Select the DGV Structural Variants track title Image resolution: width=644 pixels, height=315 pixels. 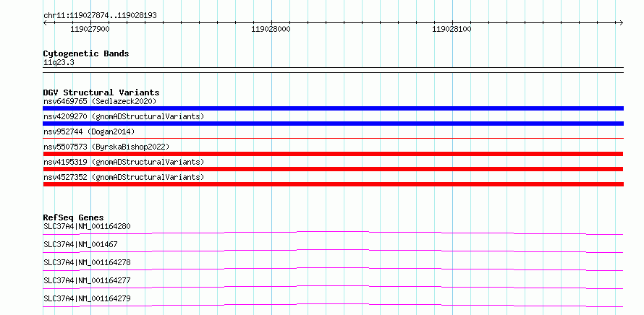click(x=101, y=92)
